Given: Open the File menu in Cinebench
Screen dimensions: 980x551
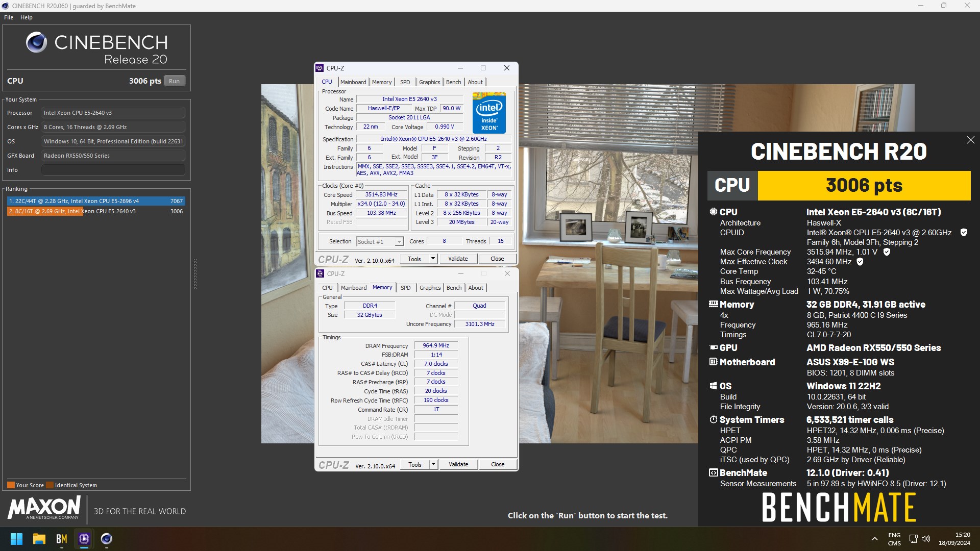Looking at the screenshot, I should pyautogui.click(x=9, y=17).
